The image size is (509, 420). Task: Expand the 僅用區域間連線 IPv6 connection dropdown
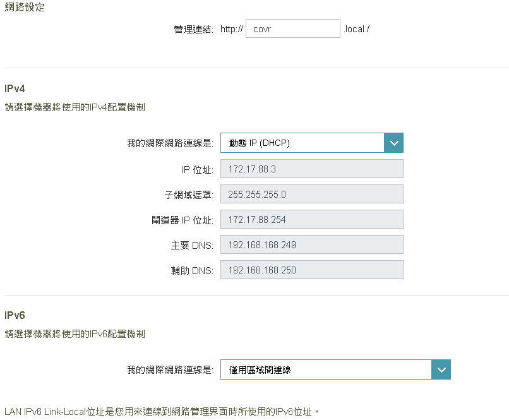pyautogui.click(x=325, y=369)
